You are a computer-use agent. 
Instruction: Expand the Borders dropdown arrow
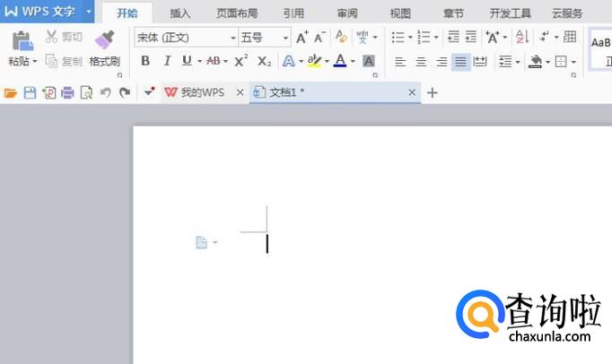(573, 62)
